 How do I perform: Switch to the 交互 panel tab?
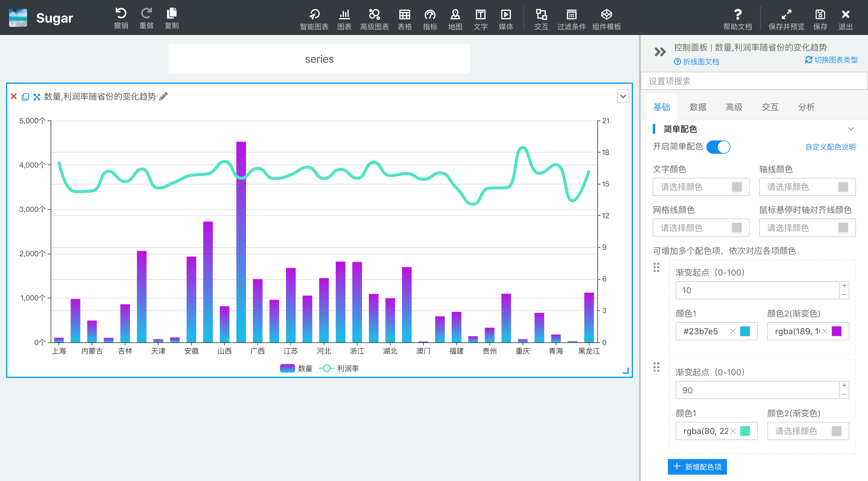770,107
